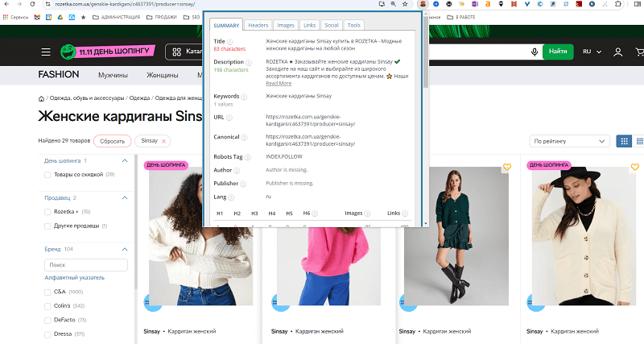Click the OneNote clipper extension icon
Image resolution: width=644 pixels, height=344 pixels.
(x=475, y=4)
